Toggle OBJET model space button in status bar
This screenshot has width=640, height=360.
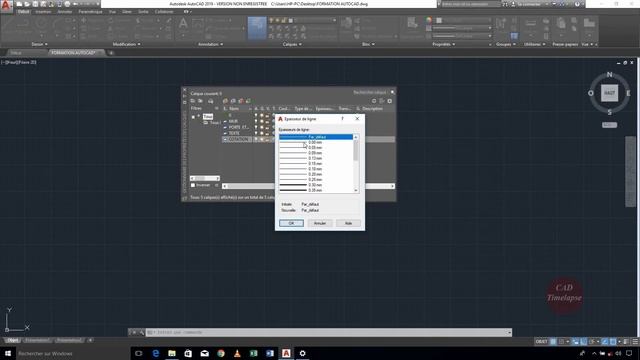541,342
